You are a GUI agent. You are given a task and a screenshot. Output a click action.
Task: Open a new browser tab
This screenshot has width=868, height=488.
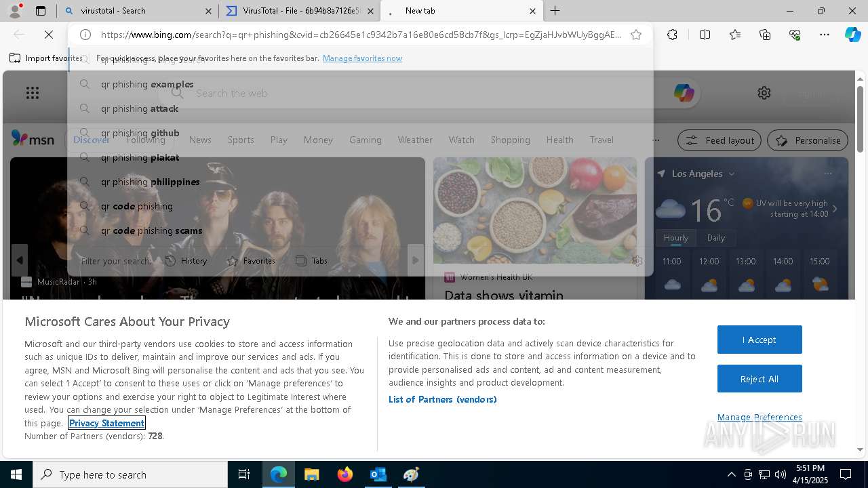[x=555, y=11]
